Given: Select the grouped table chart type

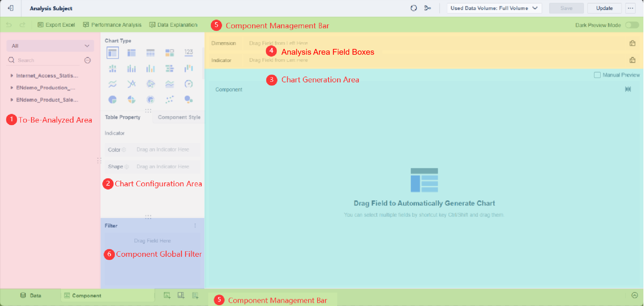Looking at the screenshot, I should [x=131, y=52].
